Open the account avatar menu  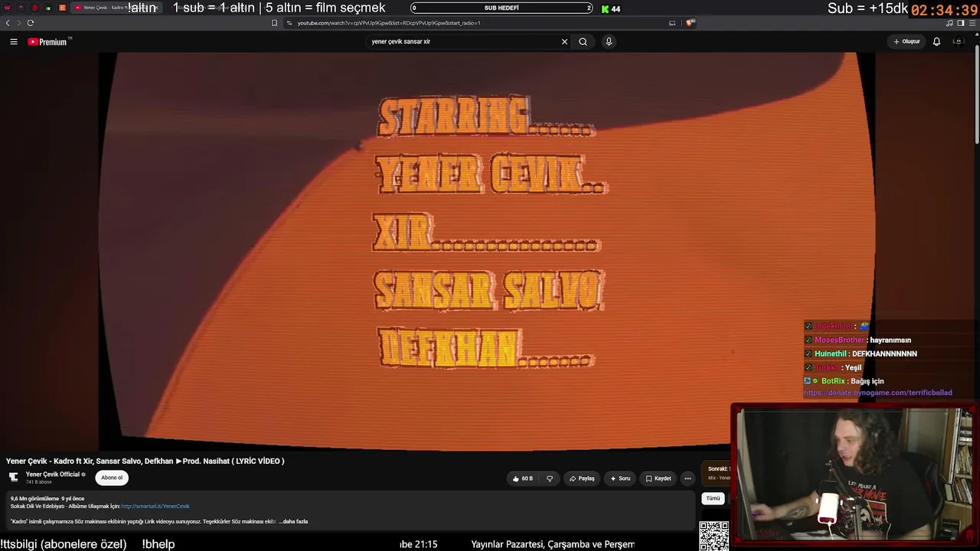pos(957,41)
